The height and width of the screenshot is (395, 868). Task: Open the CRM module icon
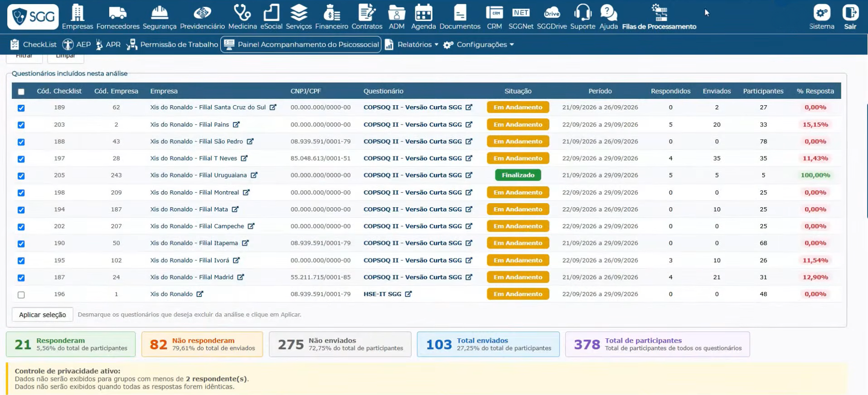click(495, 13)
